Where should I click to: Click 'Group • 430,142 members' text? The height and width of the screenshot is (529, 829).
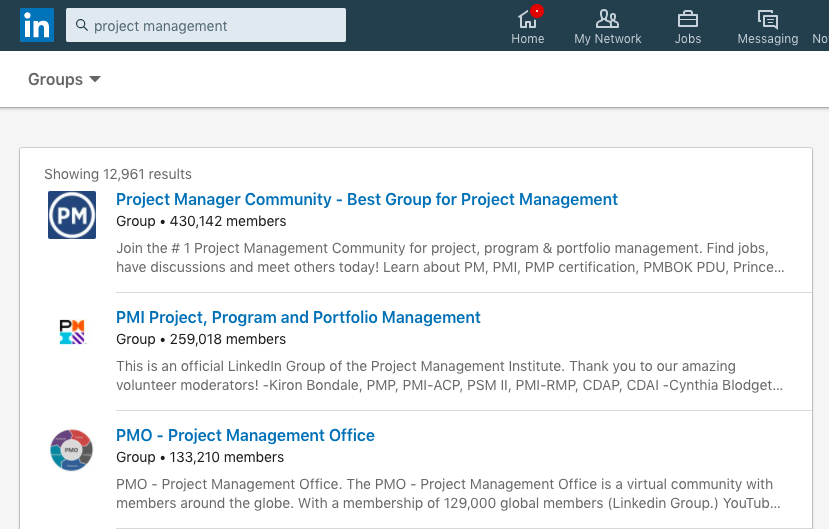point(201,221)
